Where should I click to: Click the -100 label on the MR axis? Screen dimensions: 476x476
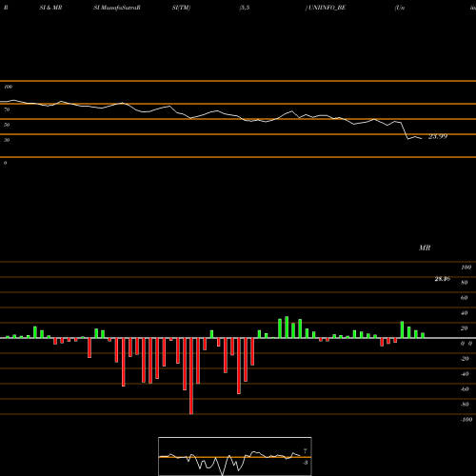point(466,420)
